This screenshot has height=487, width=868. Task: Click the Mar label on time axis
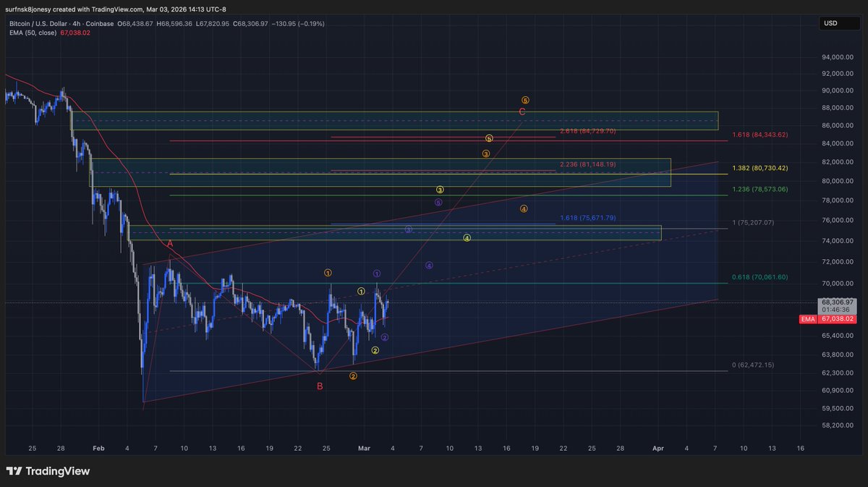365,449
